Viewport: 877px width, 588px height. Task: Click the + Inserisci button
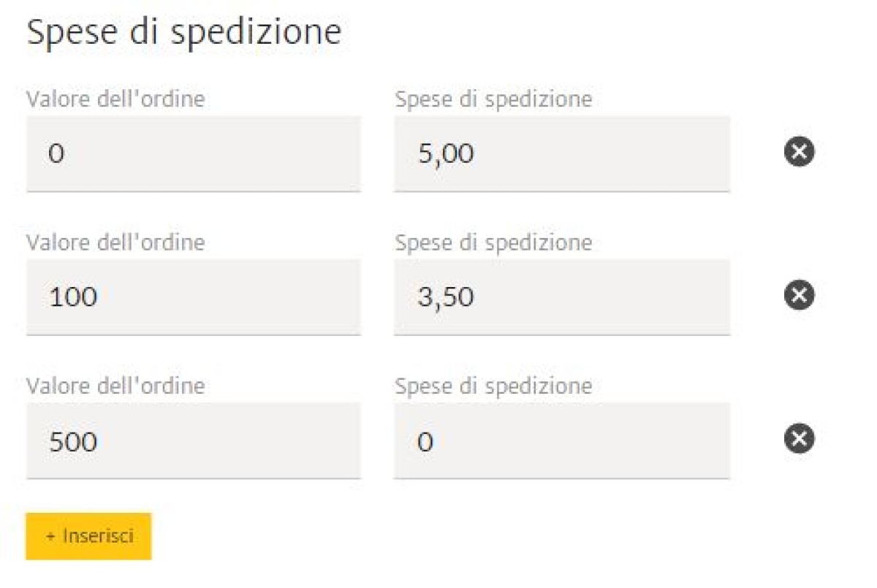(88, 536)
